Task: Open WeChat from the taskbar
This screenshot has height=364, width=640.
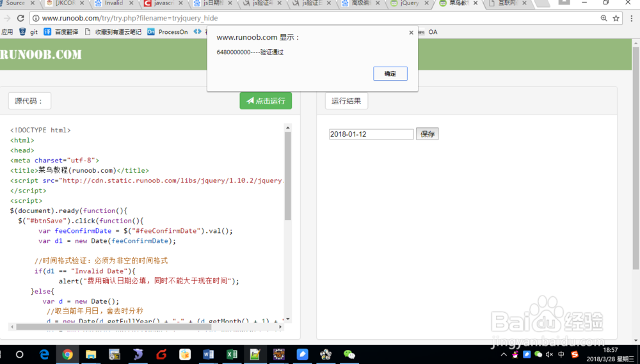Action: [x=349, y=354]
